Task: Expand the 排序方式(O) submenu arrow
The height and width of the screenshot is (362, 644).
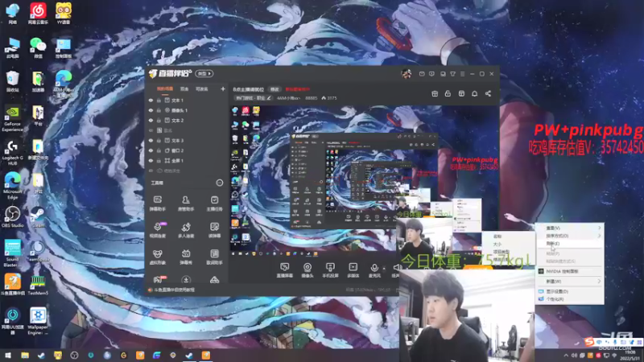Action: 599,236
